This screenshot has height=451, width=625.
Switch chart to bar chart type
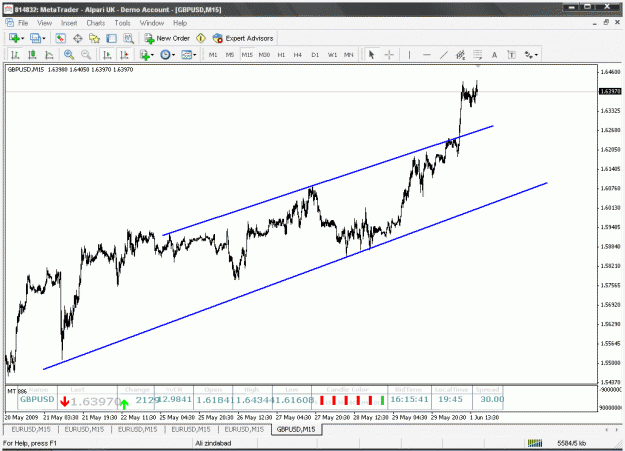pyautogui.click(x=15, y=55)
